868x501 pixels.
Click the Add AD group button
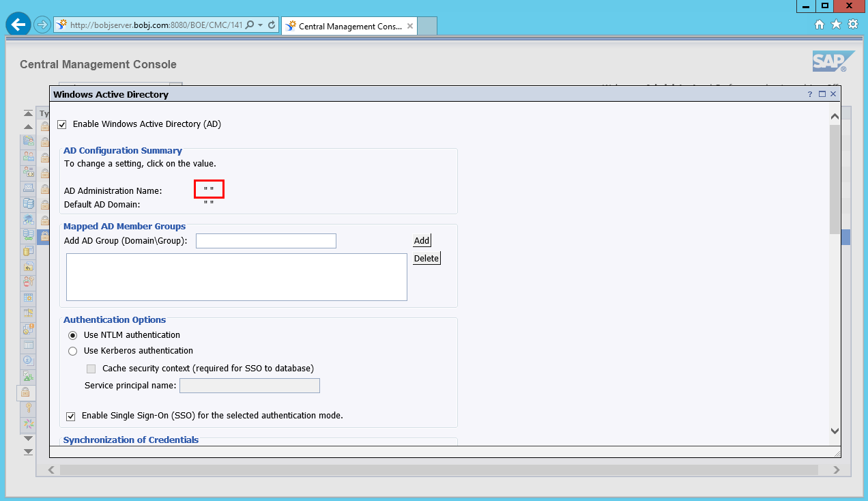pyautogui.click(x=422, y=240)
